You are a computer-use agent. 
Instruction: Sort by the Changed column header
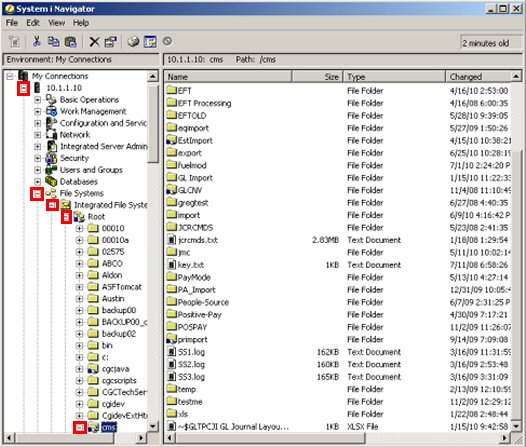tap(479, 76)
